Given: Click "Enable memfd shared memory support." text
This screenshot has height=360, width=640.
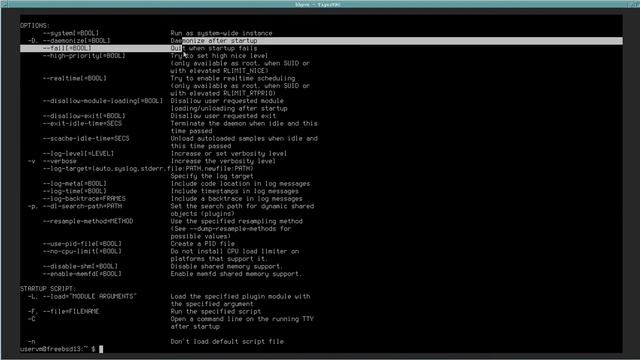Looking at the screenshot, I should (236, 274).
